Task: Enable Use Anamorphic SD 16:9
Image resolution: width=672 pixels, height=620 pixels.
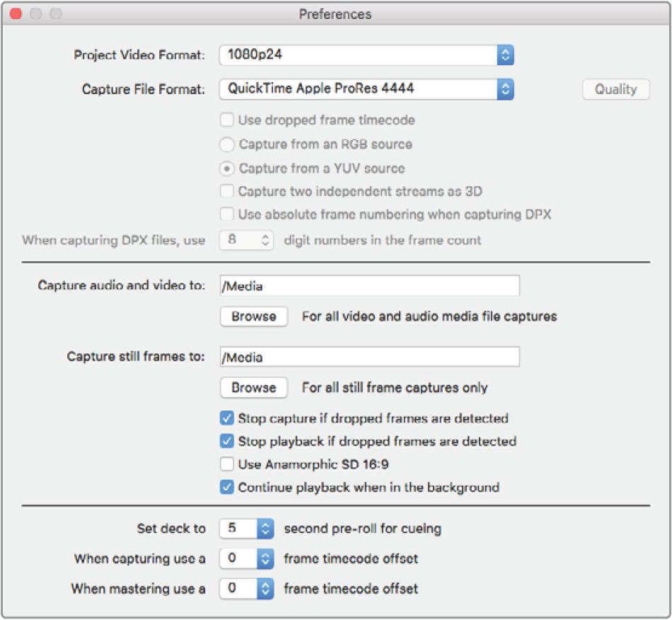Action: 227,464
